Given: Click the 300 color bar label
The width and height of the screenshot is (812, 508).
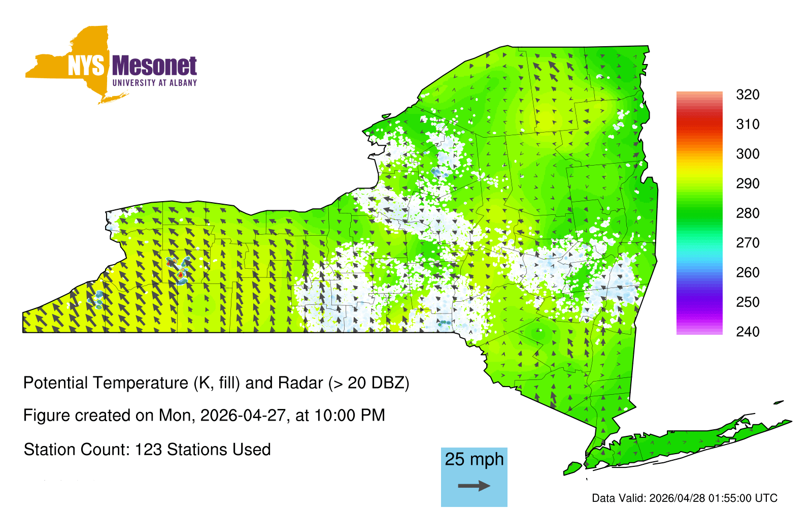Looking at the screenshot, I should click(748, 154).
